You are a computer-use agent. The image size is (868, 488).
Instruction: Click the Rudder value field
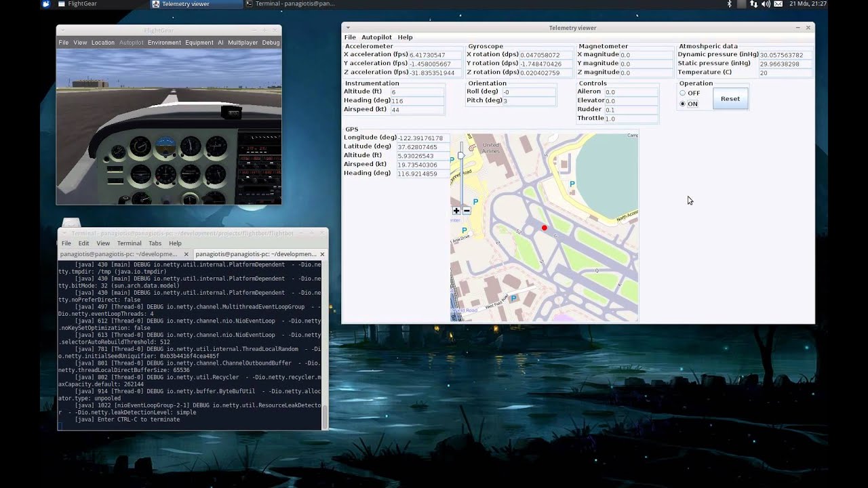pos(631,110)
